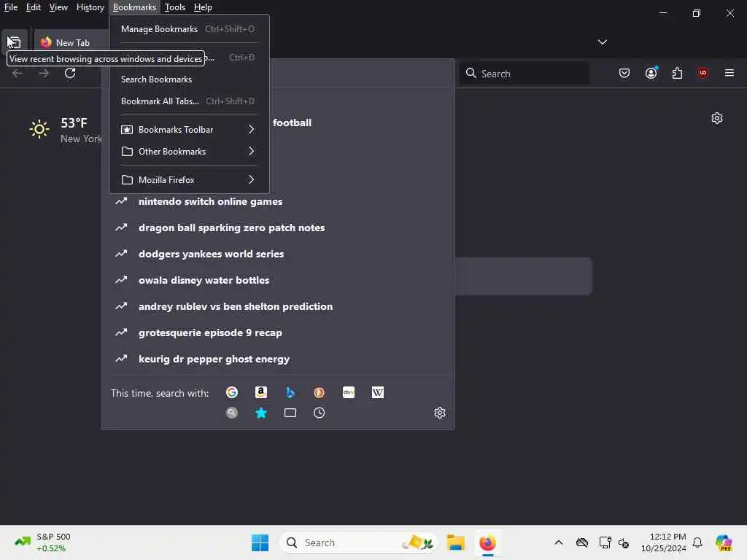The width and height of the screenshot is (747, 560).
Task: Go forward with the forward arrow
Action: [x=44, y=74]
